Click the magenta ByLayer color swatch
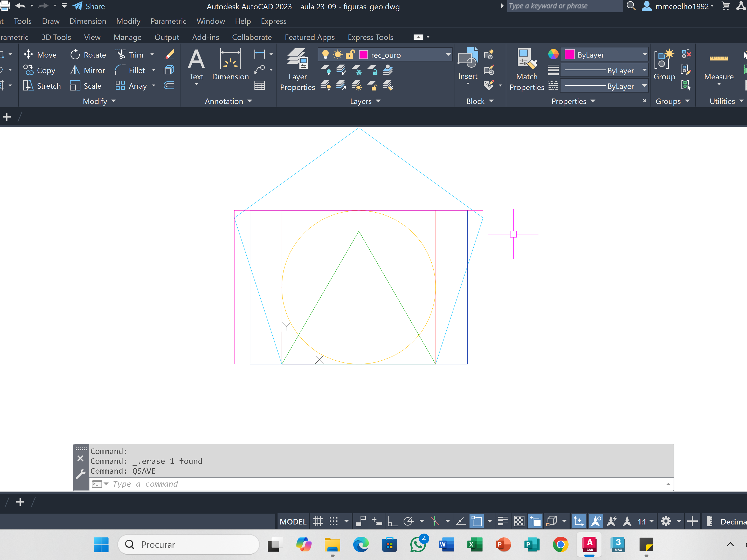Viewport: 747px width, 560px height. pyautogui.click(x=570, y=54)
